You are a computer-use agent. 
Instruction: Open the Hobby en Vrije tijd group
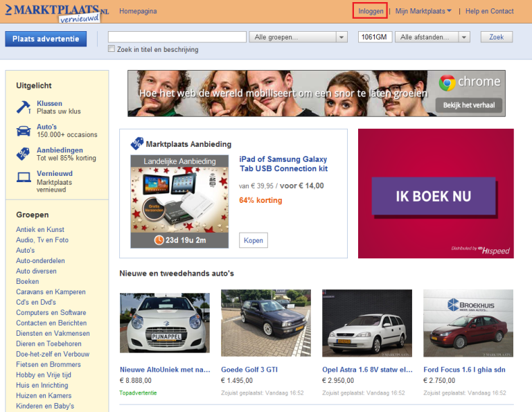[x=44, y=375]
